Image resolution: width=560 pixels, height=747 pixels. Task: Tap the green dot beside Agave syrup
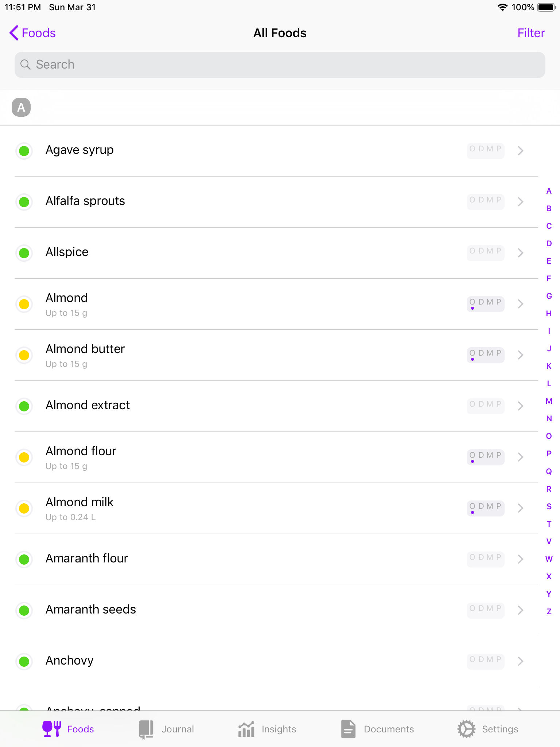tap(24, 151)
